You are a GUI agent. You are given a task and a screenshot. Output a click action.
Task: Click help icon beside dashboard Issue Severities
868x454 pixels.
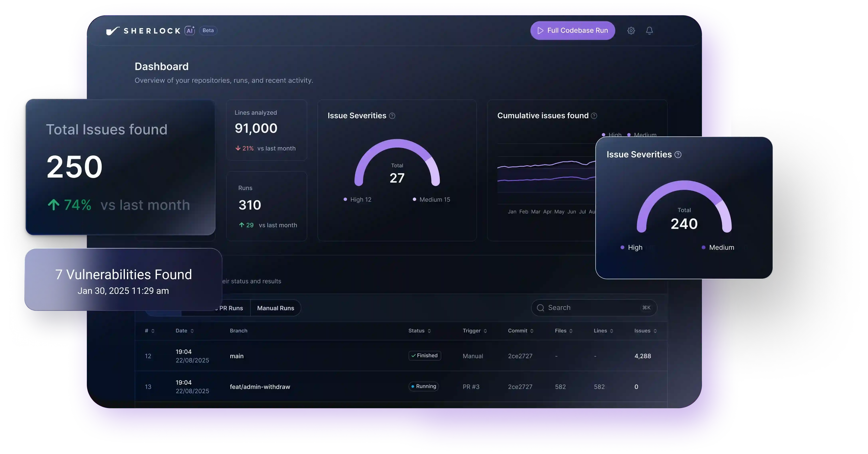coord(392,116)
